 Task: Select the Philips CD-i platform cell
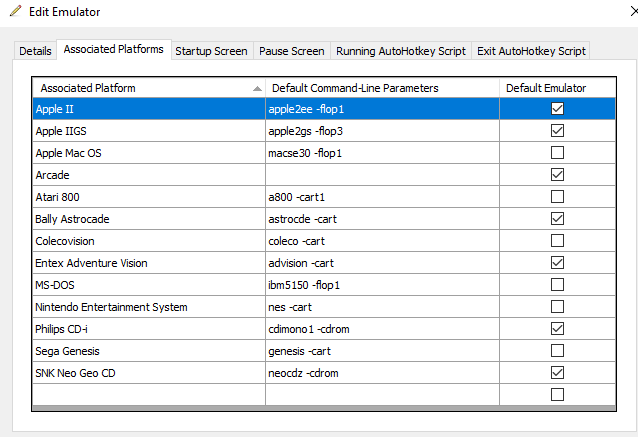[x=149, y=328]
